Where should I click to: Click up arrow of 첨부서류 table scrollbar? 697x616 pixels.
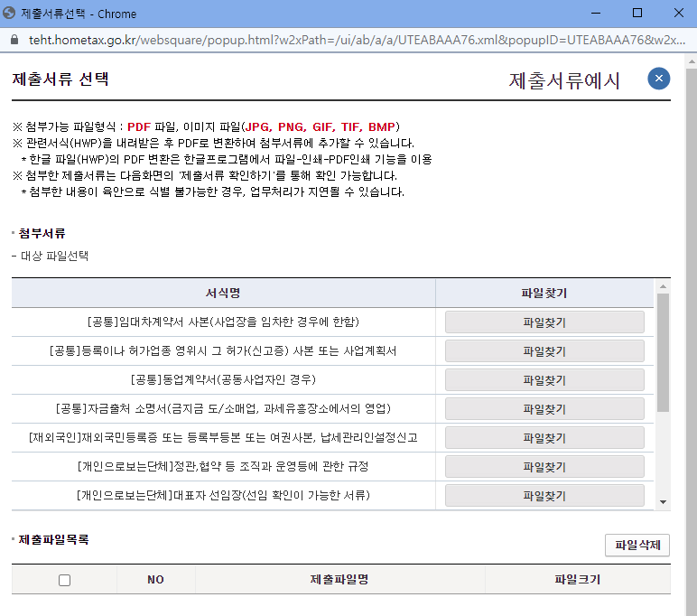(663, 286)
